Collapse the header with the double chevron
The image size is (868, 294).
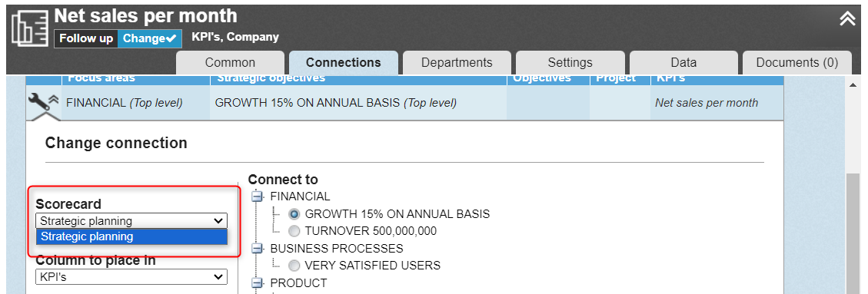click(x=847, y=18)
